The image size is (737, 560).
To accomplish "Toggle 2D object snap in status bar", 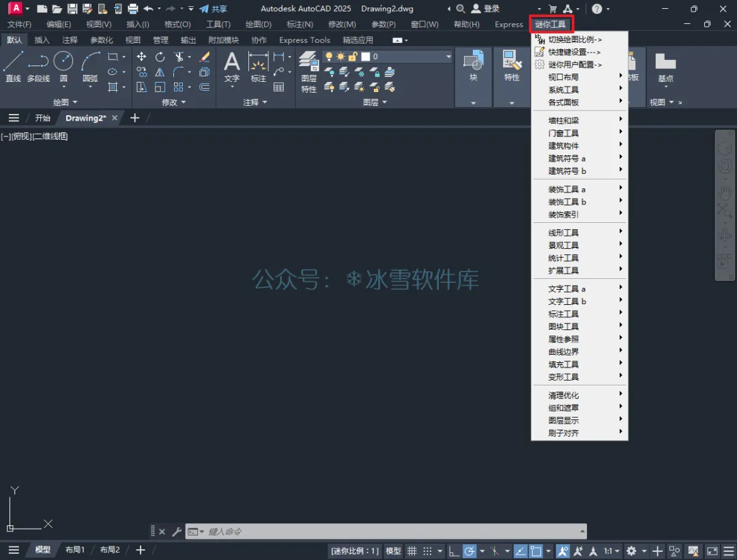I will click(536, 550).
